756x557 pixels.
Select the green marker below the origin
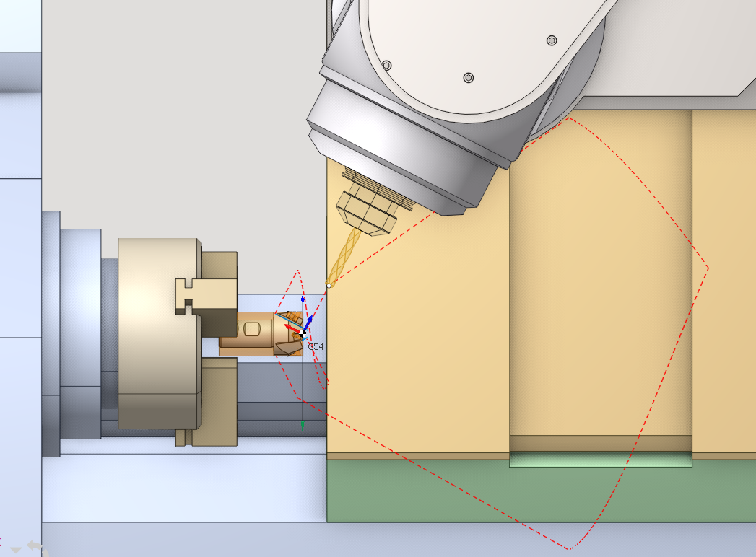click(303, 424)
